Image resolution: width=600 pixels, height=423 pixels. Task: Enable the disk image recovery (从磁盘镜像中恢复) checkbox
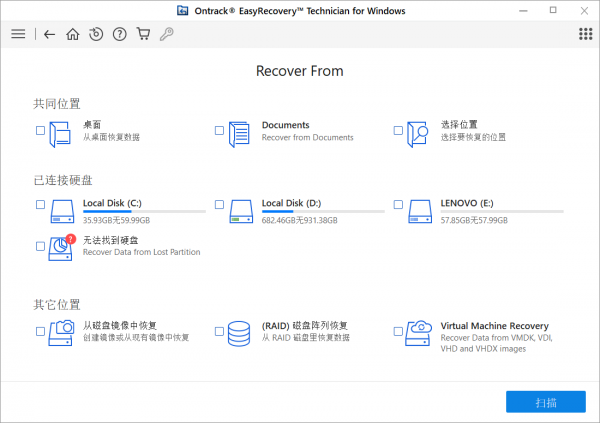(40, 331)
